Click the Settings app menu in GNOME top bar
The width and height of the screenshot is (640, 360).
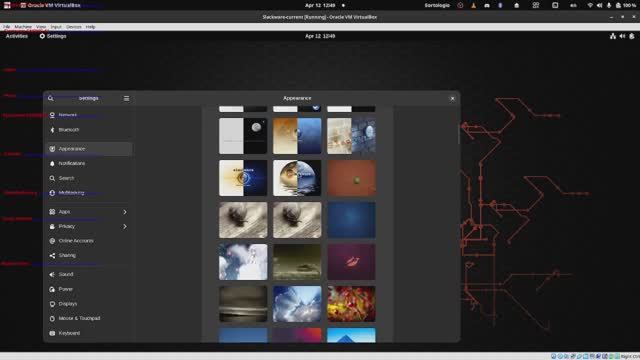coord(53,36)
